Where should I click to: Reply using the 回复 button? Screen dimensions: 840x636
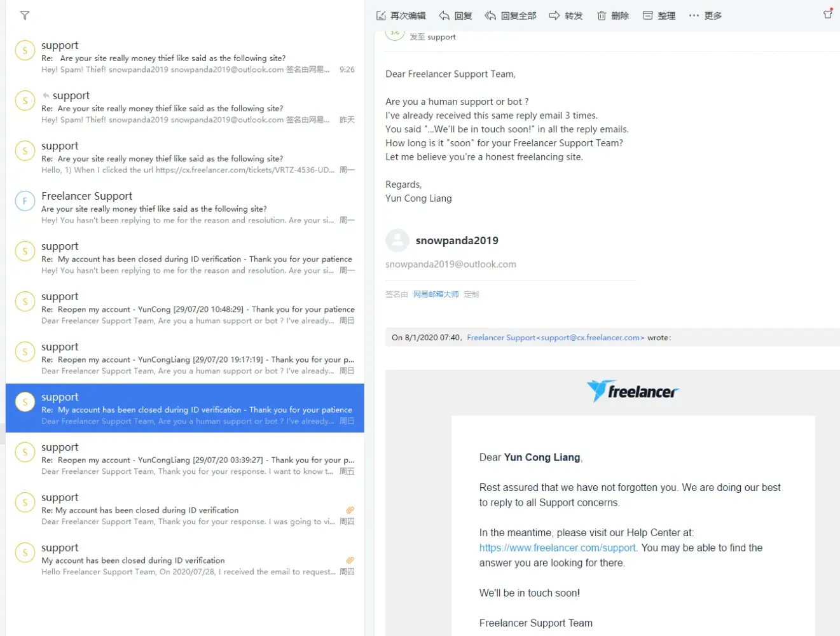click(455, 16)
